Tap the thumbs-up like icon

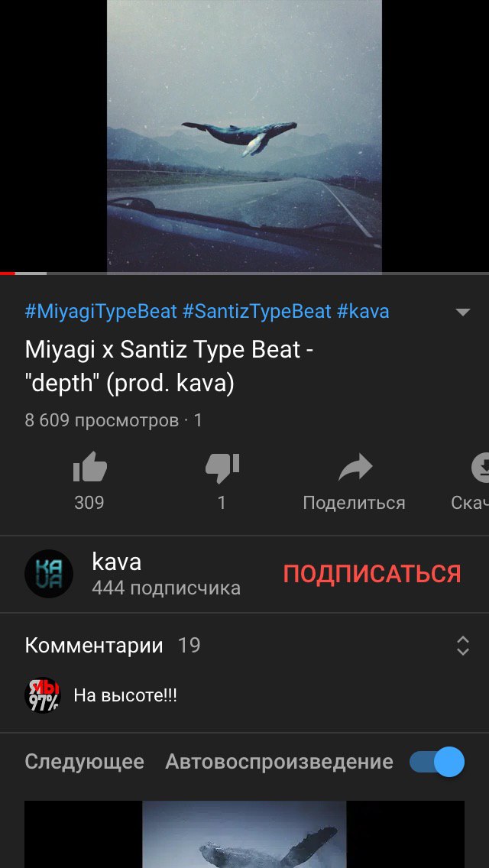[89, 468]
